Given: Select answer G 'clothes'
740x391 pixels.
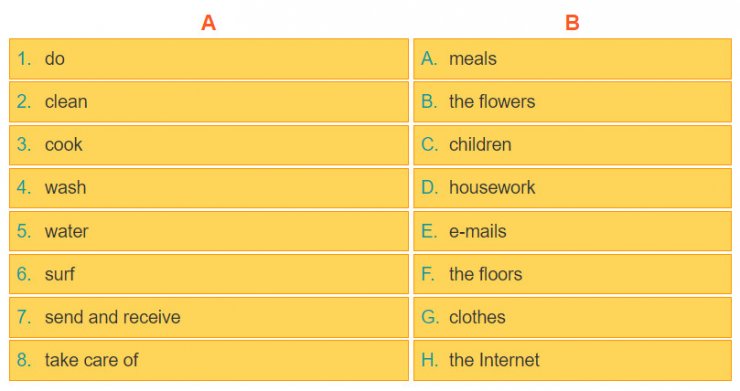Looking at the screenshot, I should [x=572, y=317].
